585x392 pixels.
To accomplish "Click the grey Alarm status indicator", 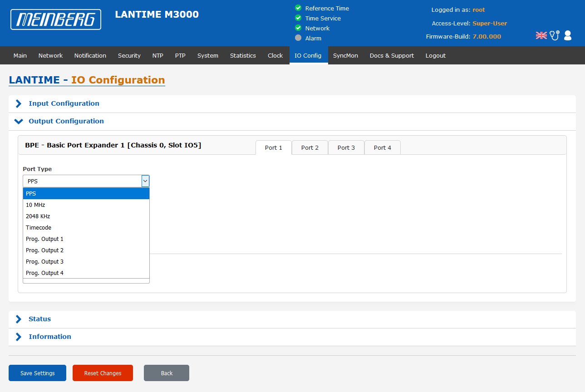I will (x=298, y=38).
